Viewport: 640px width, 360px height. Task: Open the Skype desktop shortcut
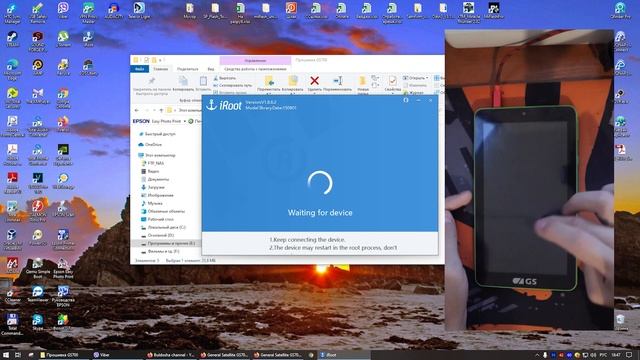pyautogui.click(x=38, y=322)
